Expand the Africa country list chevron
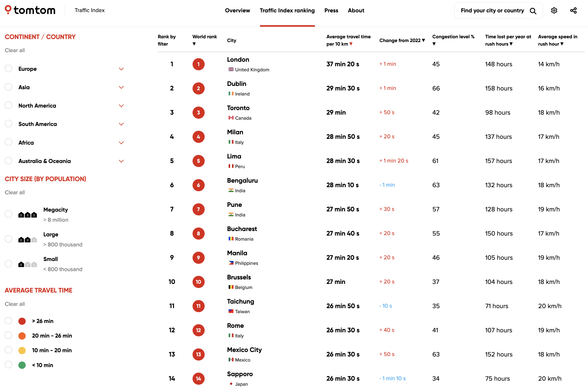 pyautogui.click(x=121, y=143)
